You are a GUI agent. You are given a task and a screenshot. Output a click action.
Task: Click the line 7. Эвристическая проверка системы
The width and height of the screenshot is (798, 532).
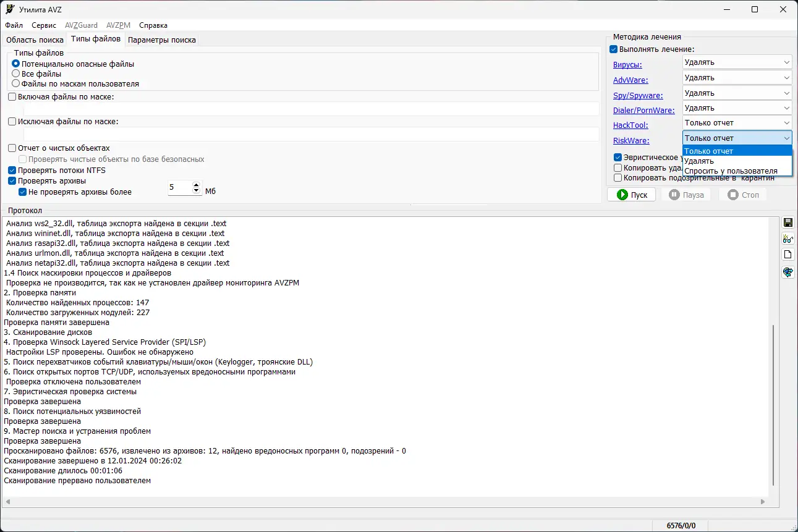coord(70,392)
